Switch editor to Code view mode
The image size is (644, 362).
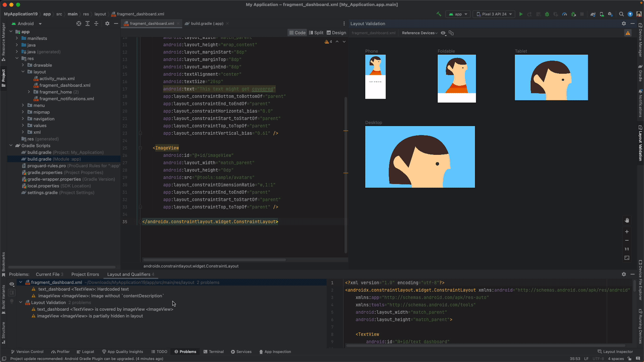pos(297,33)
